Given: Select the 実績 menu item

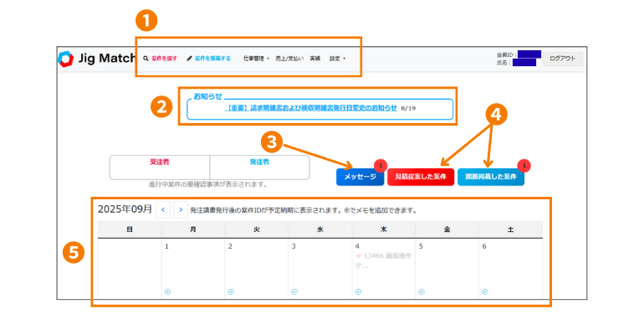Looking at the screenshot, I should [315, 59].
